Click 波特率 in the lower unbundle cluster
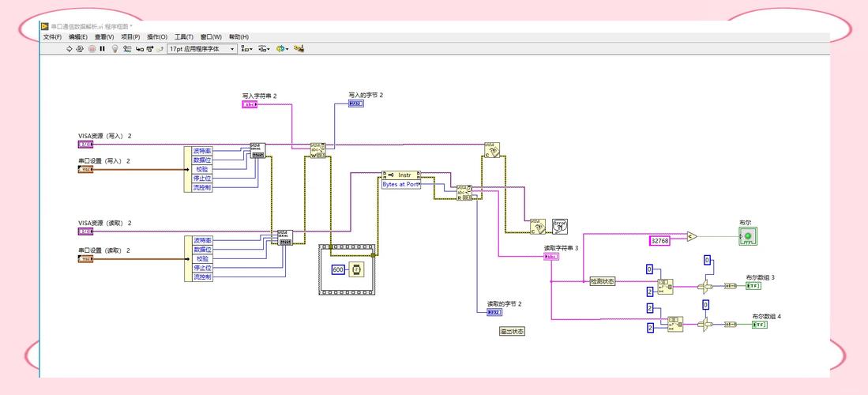 pyautogui.click(x=202, y=240)
